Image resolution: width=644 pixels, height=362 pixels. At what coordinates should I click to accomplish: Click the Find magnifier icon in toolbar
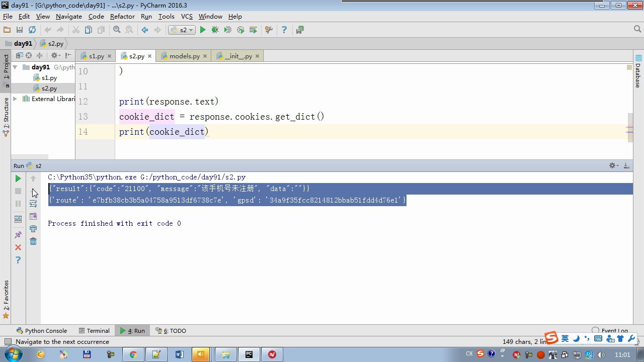pyautogui.click(x=117, y=30)
